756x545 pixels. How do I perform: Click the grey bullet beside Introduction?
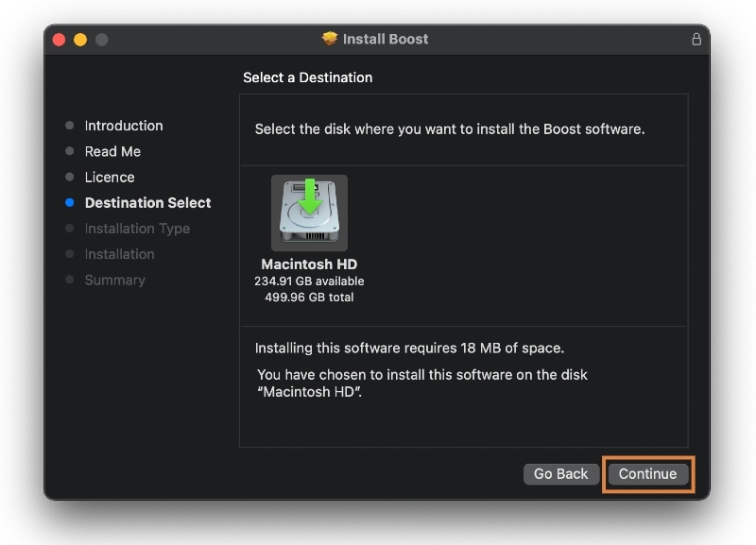point(69,126)
